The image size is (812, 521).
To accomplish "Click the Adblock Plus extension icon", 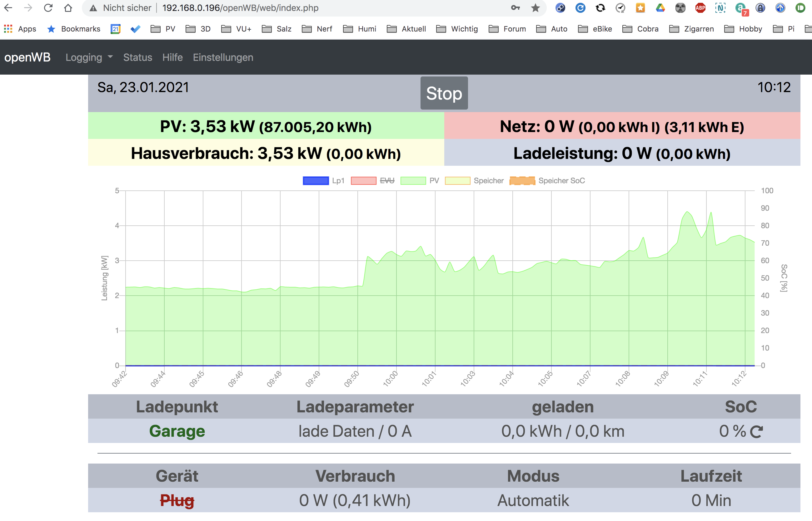I will (x=700, y=8).
